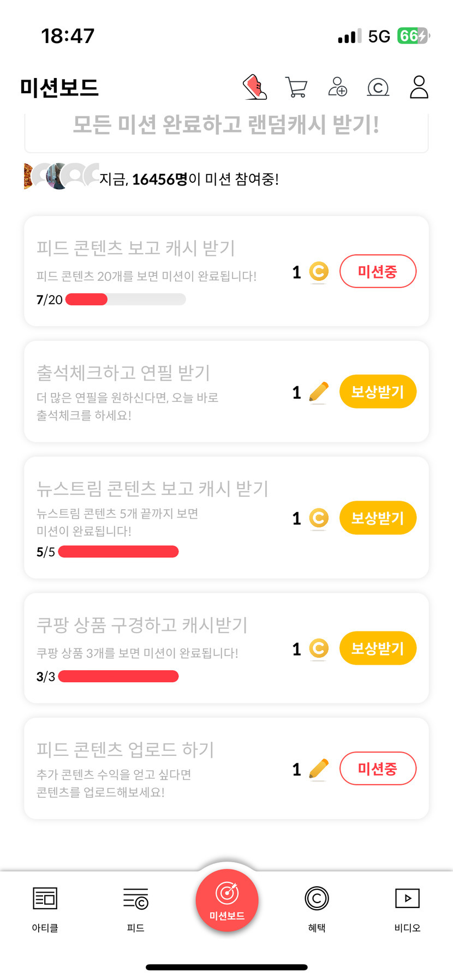The width and height of the screenshot is (453, 980).
Task: Open the 혜택 tab
Action: click(317, 908)
